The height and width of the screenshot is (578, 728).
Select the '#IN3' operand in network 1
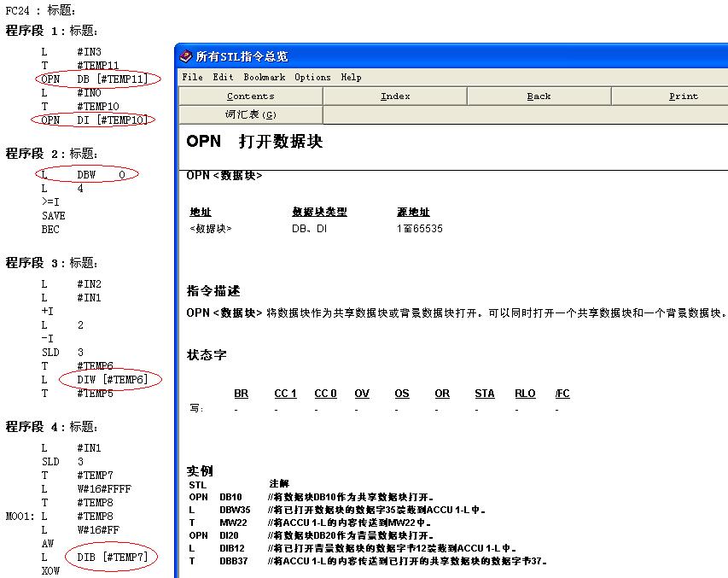tap(89, 52)
